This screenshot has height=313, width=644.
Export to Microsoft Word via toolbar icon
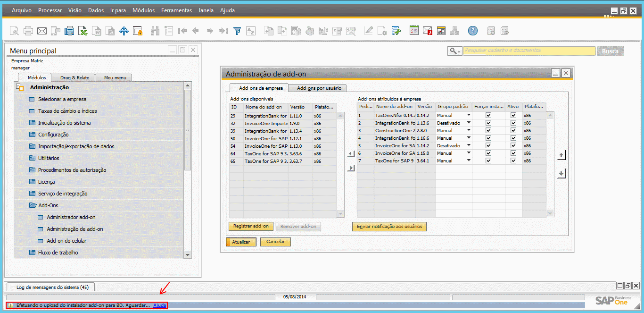point(97,31)
